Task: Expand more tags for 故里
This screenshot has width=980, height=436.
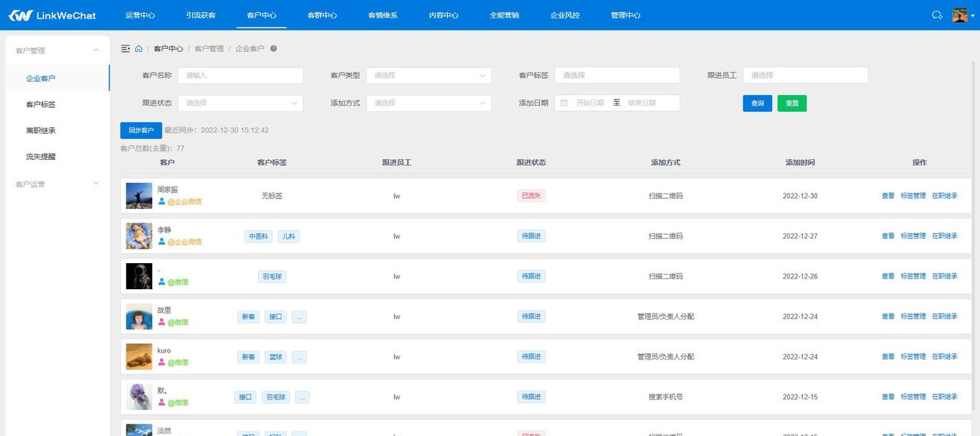Action: [299, 317]
